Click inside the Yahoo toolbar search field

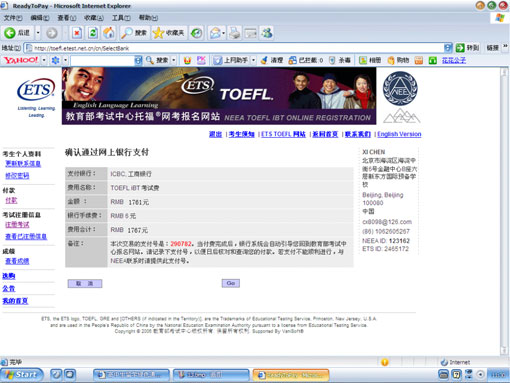pos(102,60)
